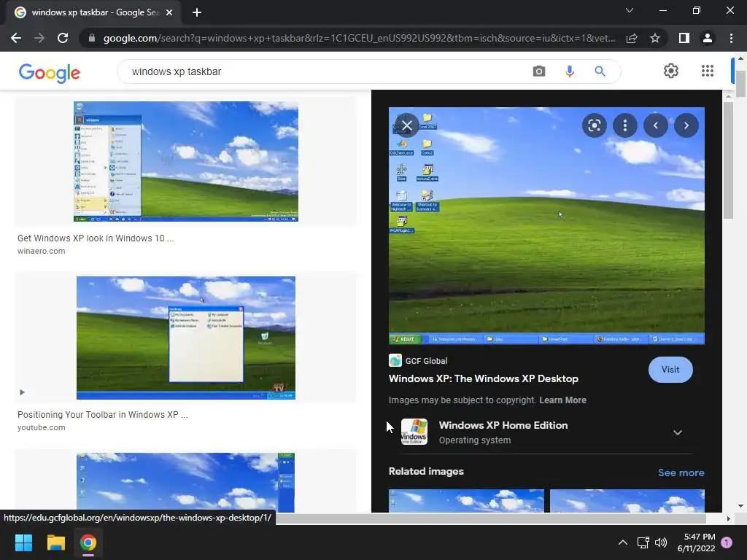
Task: Click the preview panel vertical scrollbar
Action: [x=728, y=160]
